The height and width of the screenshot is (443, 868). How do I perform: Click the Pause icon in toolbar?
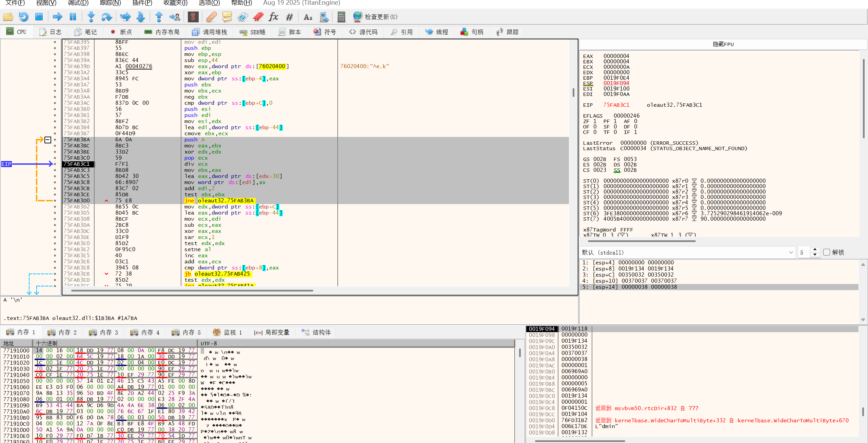tap(73, 17)
